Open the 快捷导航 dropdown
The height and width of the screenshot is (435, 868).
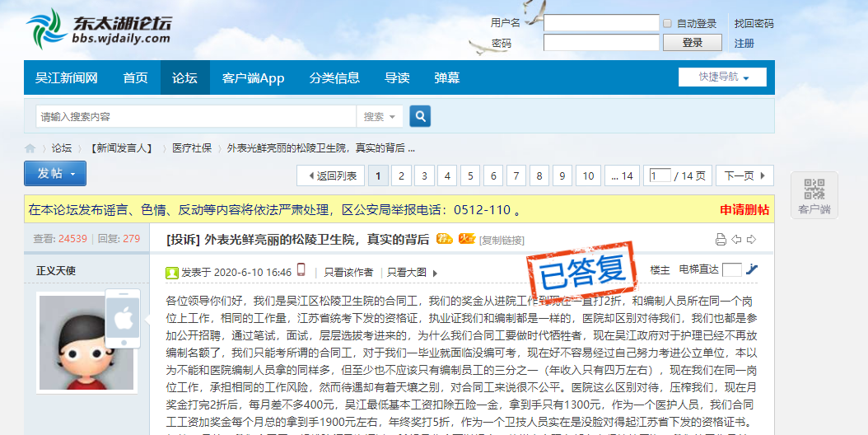click(722, 77)
